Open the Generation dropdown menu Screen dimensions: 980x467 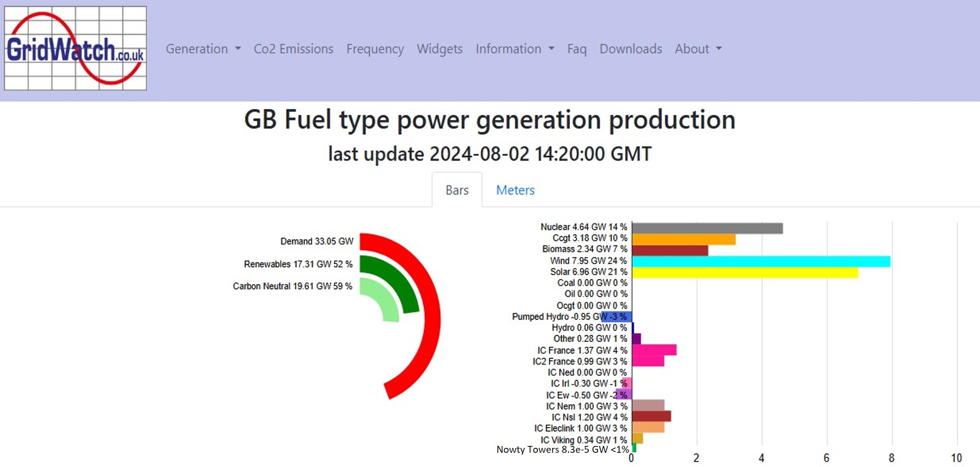click(203, 49)
